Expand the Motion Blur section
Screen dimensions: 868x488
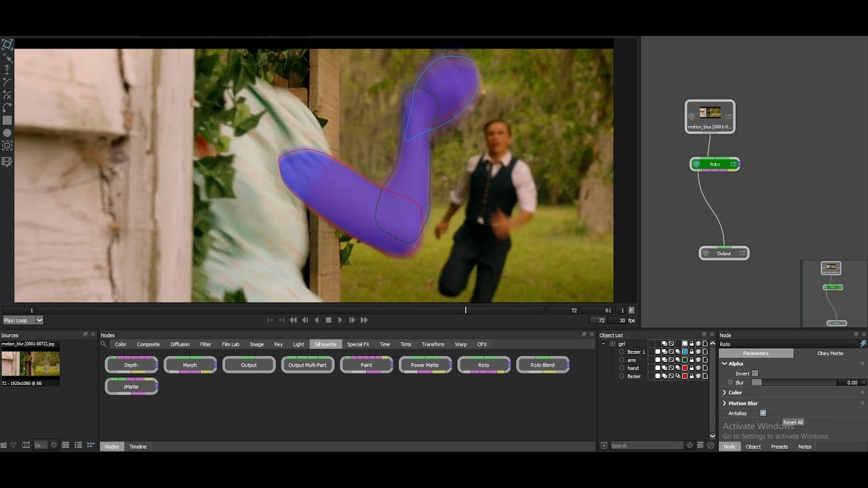click(724, 403)
